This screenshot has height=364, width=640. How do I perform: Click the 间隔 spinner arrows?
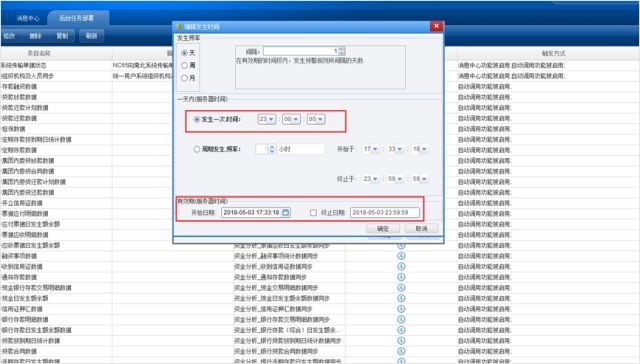pyautogui.click(x=342, y=51)
